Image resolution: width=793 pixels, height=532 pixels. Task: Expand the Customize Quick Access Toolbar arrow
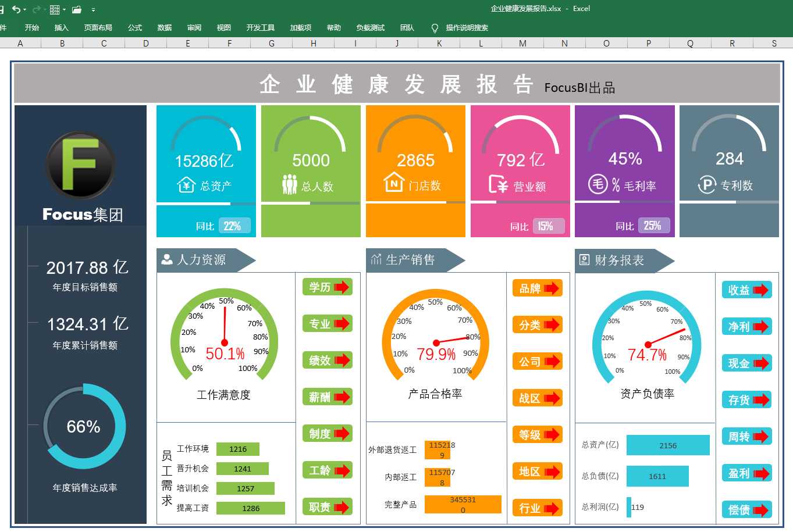(x=93, y=10)
